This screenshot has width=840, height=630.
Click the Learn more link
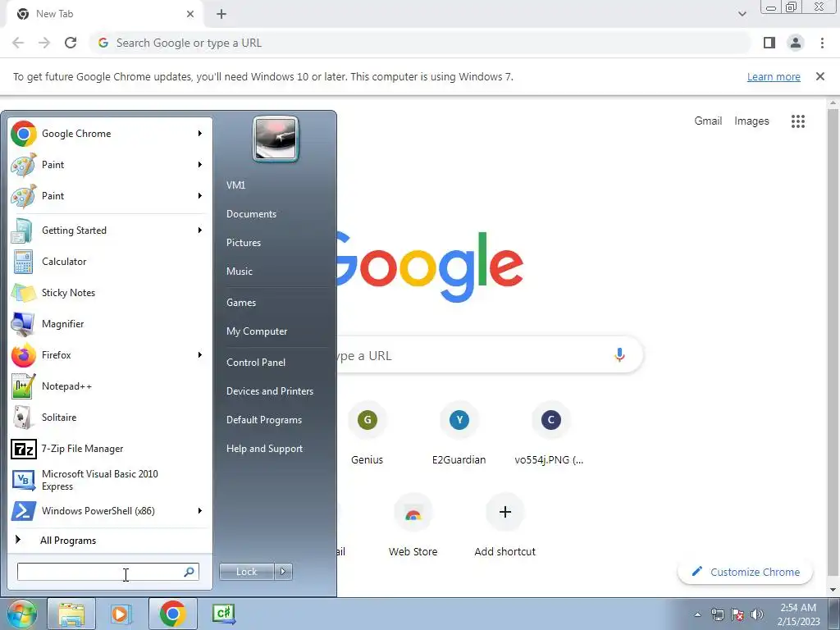click(774, 76)
